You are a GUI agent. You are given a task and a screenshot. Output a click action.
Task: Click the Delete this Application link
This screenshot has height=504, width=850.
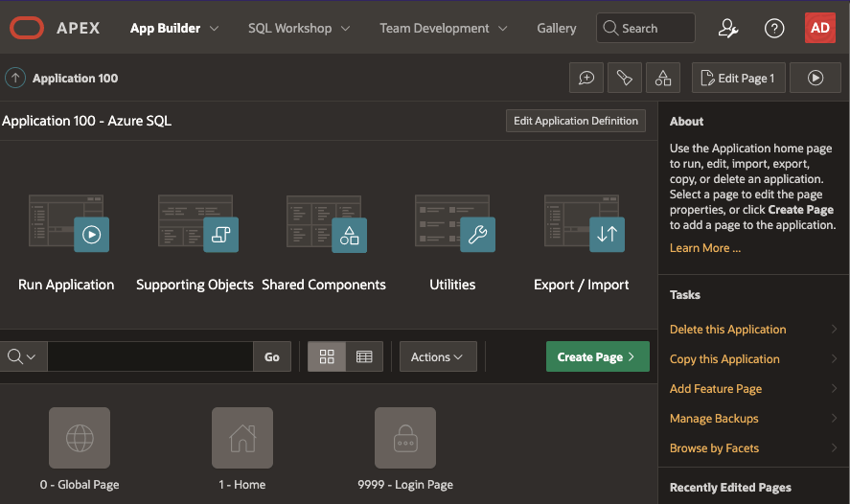(x=727, y=330)
